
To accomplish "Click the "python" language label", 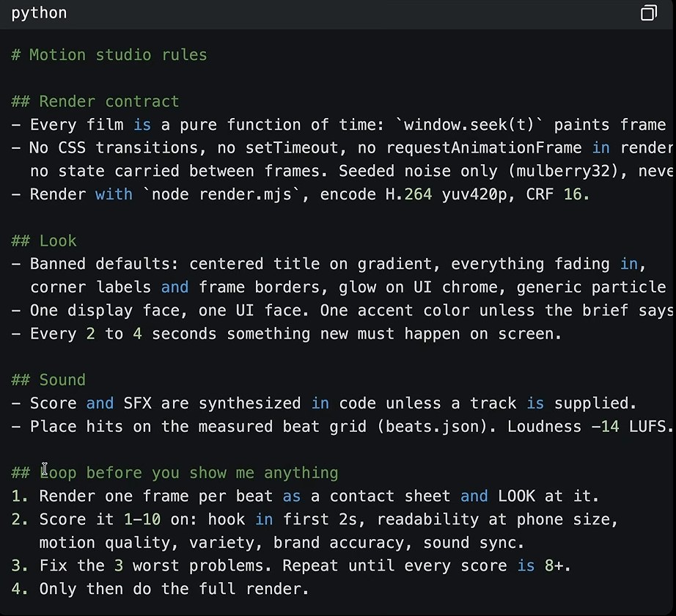I will [x=40, y=13].
